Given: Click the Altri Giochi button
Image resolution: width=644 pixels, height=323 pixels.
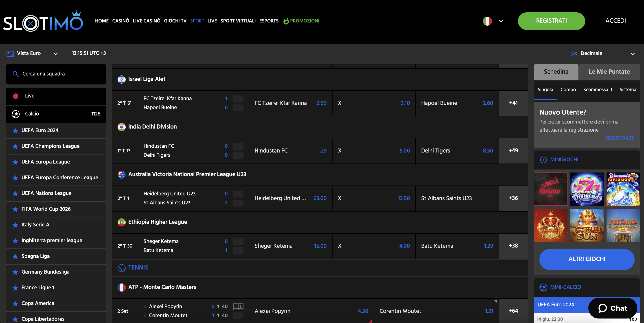Looking at the screenshot, I should pyautogui.click(x=587, y=259).
